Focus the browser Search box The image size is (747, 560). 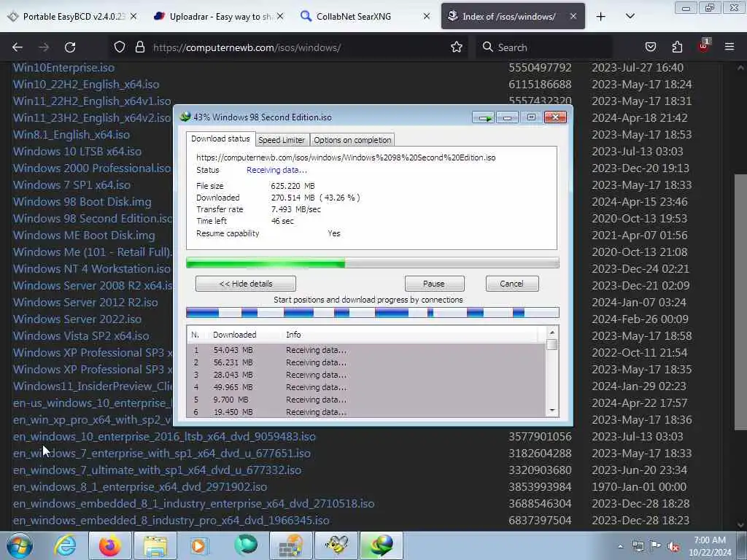[x=543, y=47]
